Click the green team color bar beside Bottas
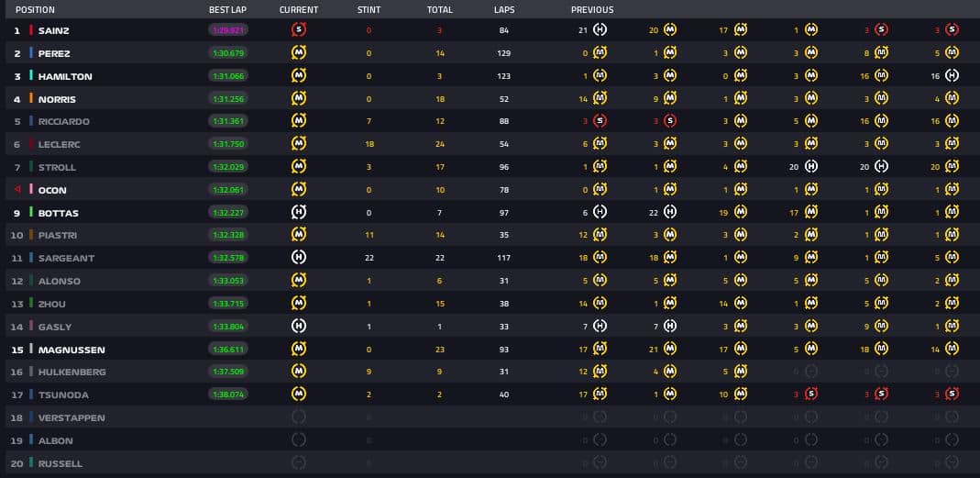Image resolution: width=980 pixels, height=478 pixels. coord(30,212)
